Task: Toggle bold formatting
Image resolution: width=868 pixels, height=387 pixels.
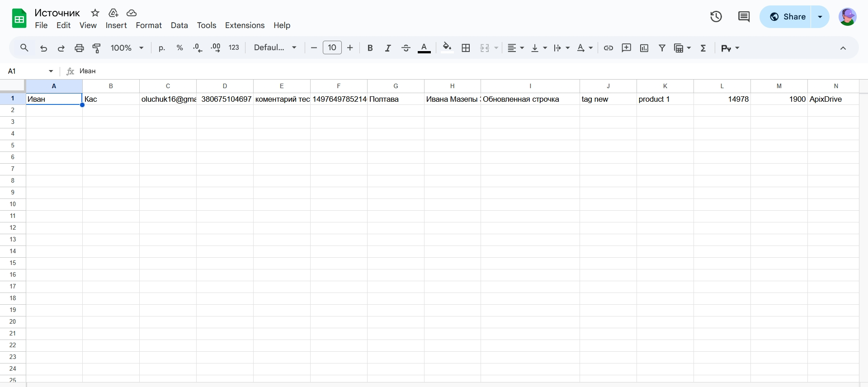Action: (370, 48)
